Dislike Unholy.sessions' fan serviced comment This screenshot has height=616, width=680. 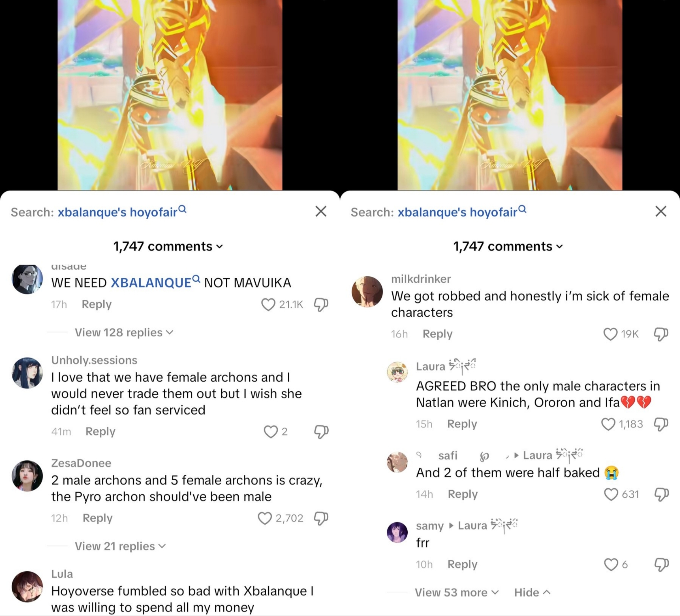tap(321, 432)
